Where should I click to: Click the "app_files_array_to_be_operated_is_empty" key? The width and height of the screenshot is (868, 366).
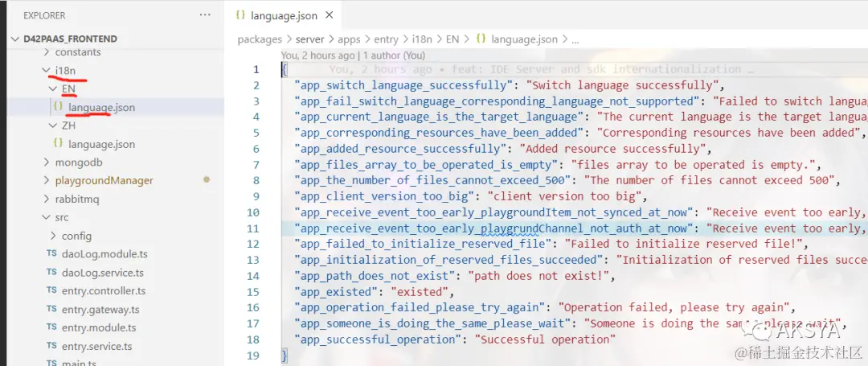click(424, 164)
